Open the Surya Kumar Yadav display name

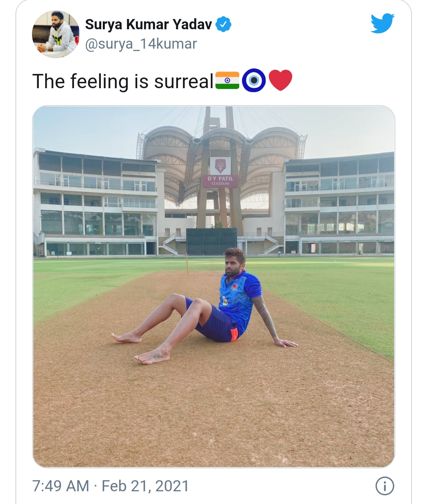(x=149, y=25)
